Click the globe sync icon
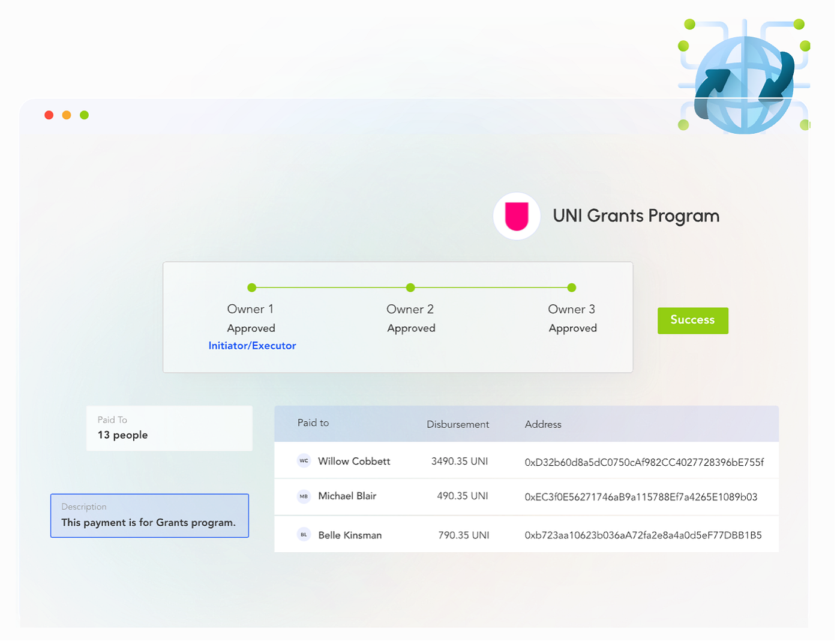This screenshot has height=641, width=840. click(745, 77)
